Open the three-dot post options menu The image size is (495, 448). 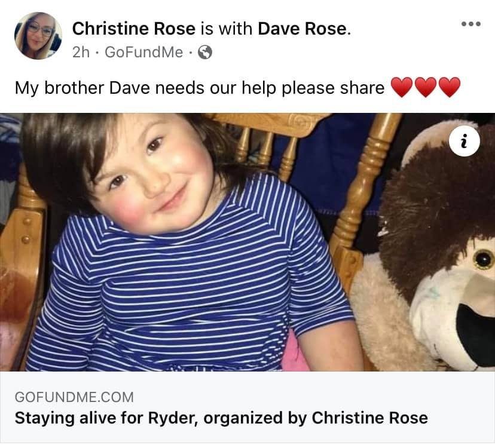(x=470, y=24)
